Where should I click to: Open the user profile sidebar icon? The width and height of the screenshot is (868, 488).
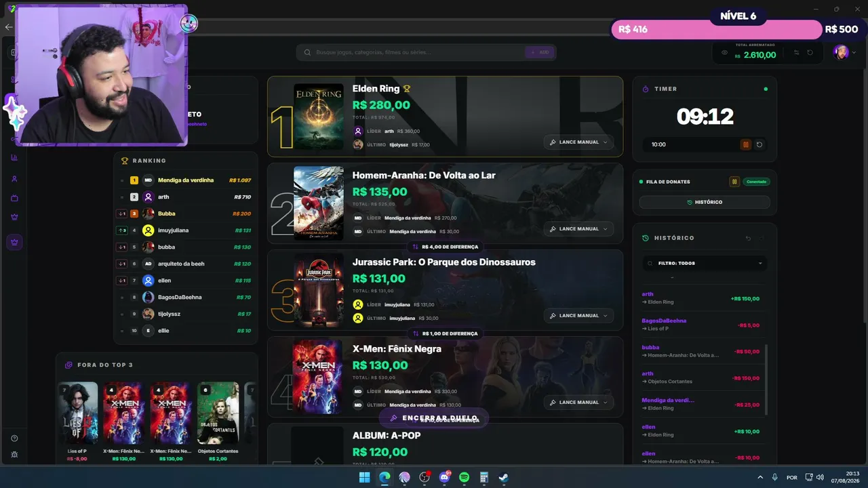tap(14, 179)
